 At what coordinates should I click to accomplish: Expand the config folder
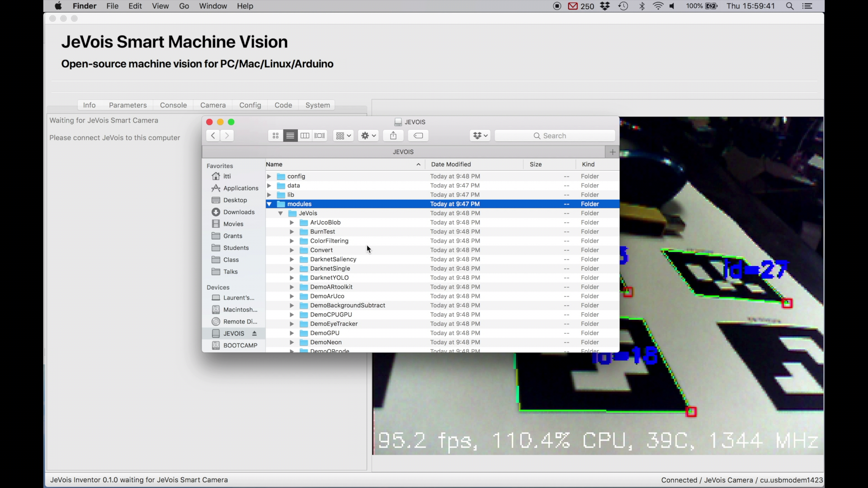click(x=269, y=176)
